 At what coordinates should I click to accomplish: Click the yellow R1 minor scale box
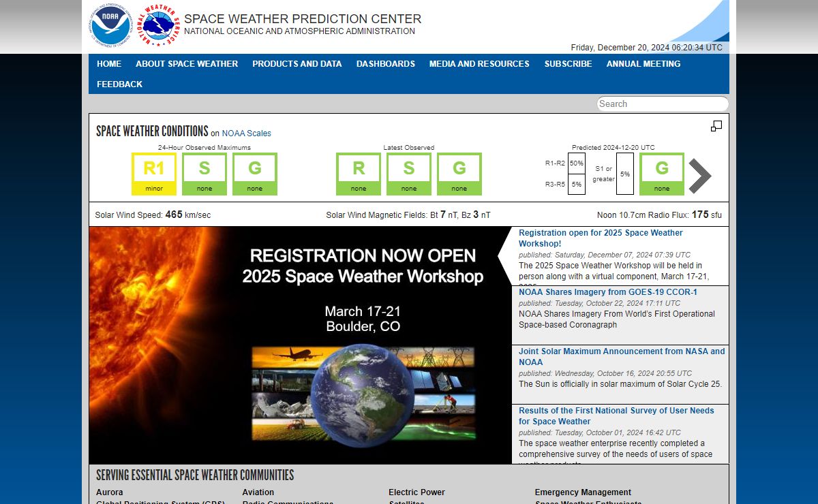(154, 174)
